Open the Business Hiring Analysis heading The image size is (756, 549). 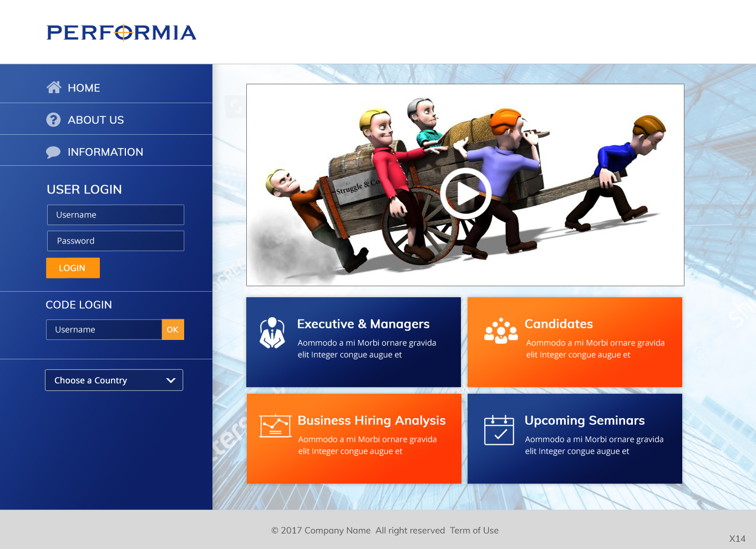pyautogui.click(x=372, y=420)
